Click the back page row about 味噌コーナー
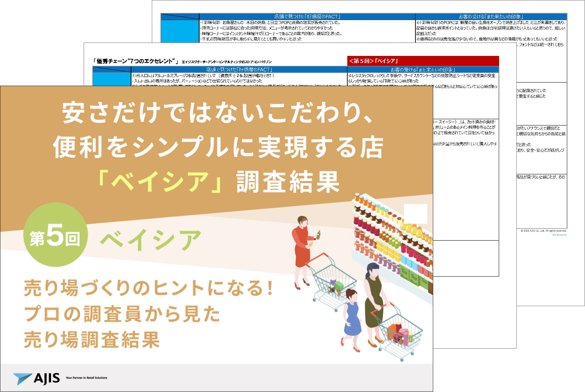585x392 pixels. click(271, 33)
